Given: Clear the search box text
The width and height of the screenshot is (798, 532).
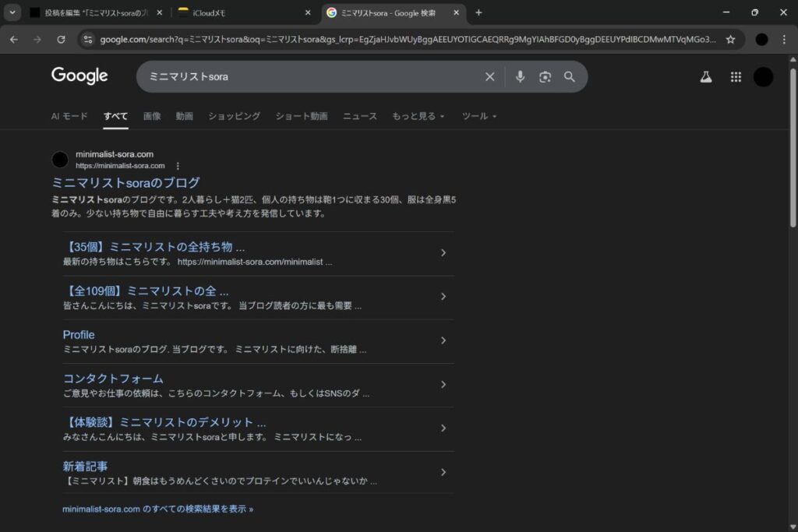Looking at the screenshot, I should pos(489,76).
